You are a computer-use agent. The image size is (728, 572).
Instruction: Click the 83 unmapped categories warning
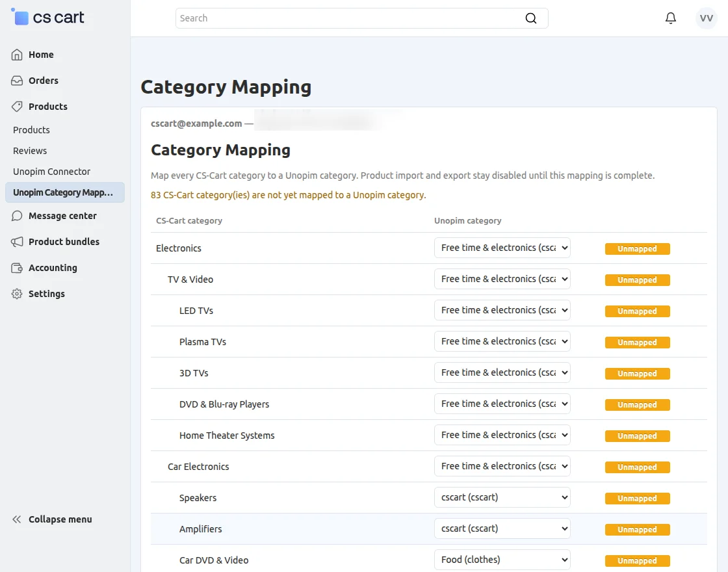[x=289, y=195]
